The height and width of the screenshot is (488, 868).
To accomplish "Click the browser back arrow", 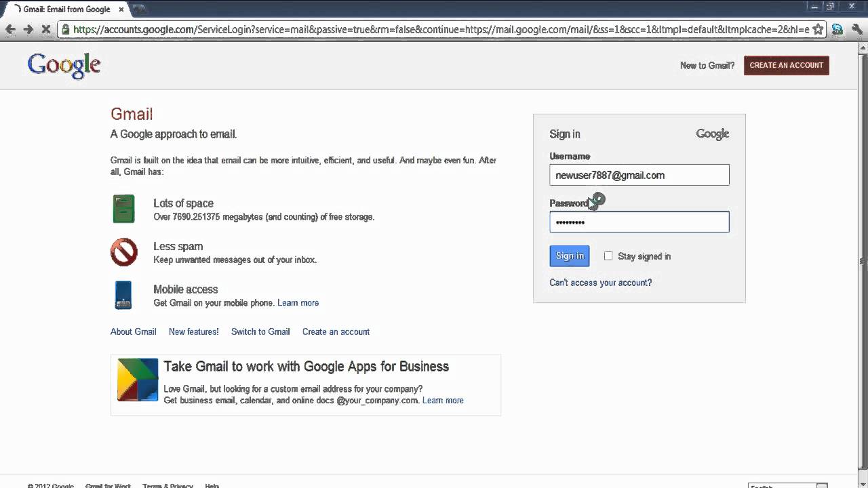I will [10, 29].
